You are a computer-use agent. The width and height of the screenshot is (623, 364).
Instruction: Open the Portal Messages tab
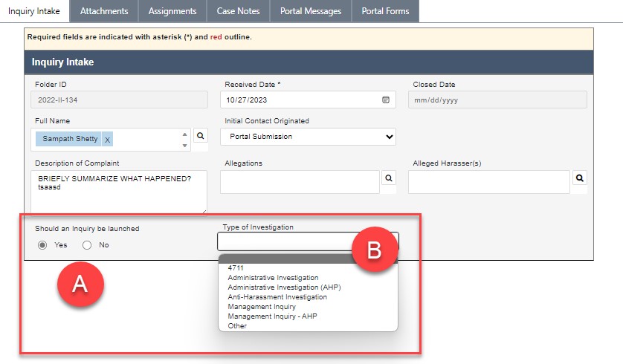(311, 11)
